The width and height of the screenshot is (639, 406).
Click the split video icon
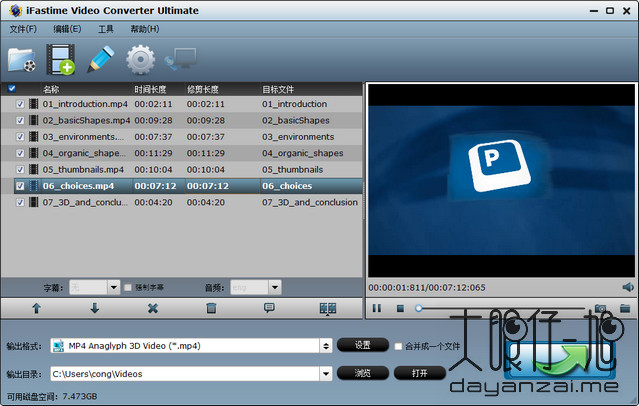click(328, 309)
